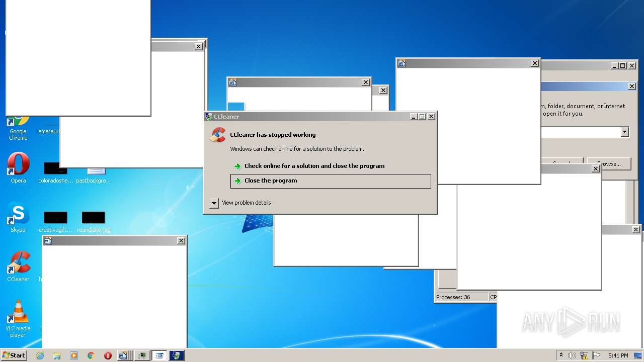The width and height of the screenshot is (644, 362).
Task: Close the blank Word window at bottom-left
Action: pyautogui.click(x=181, y=241)
